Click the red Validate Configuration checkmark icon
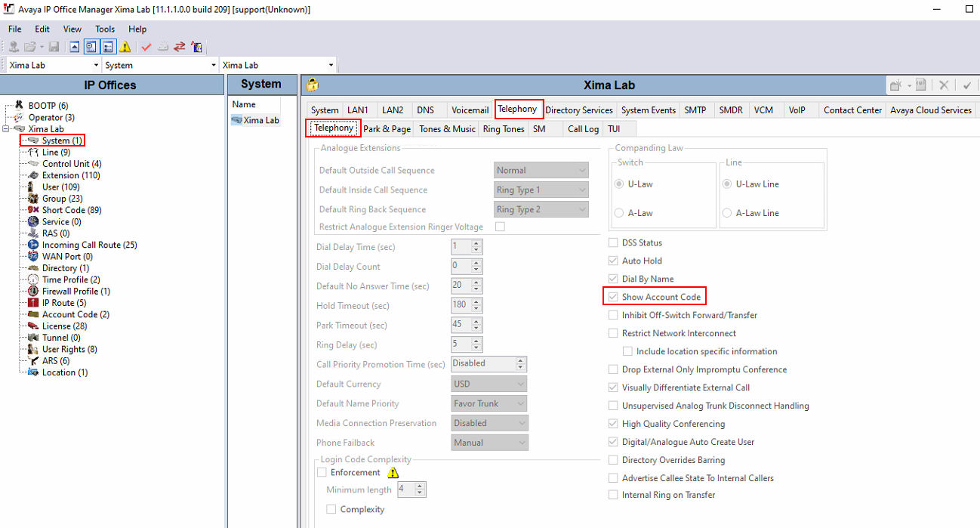 click(146, 46)
